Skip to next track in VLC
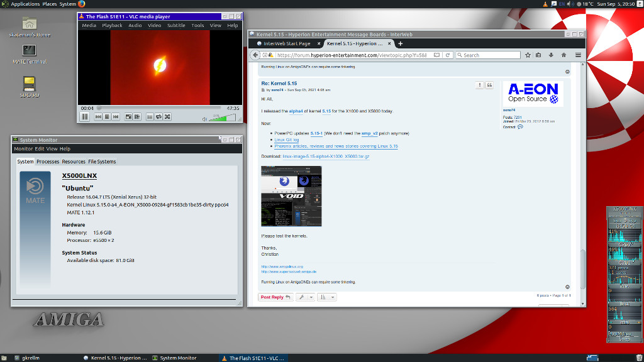The height and width of the screenshot is (362, 644). (116, 117)
